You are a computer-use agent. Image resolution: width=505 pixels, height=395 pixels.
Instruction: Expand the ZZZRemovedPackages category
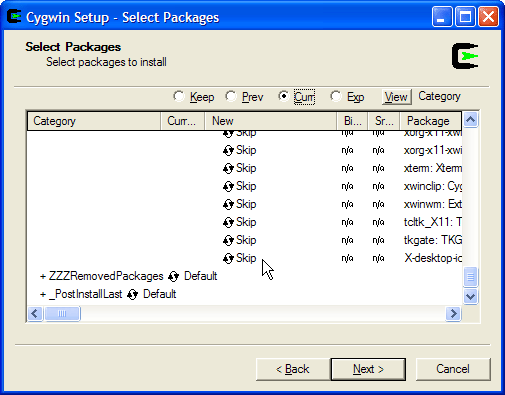pos(43,277)
